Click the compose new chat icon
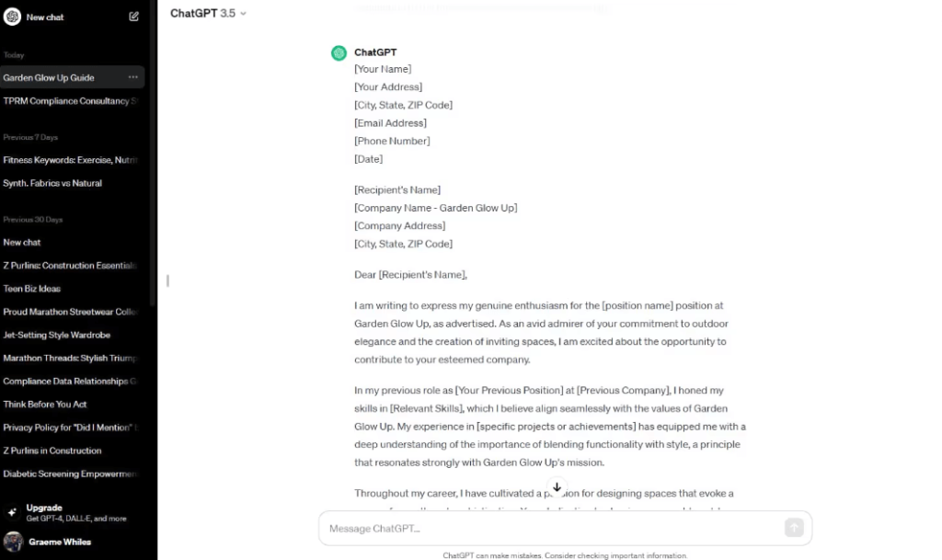 132,16
